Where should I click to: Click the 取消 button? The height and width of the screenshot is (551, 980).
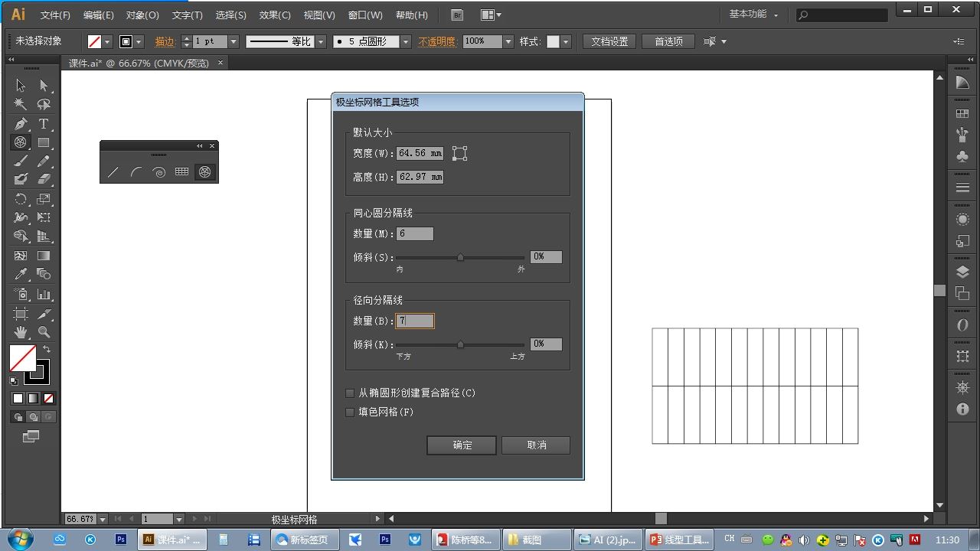536,445
